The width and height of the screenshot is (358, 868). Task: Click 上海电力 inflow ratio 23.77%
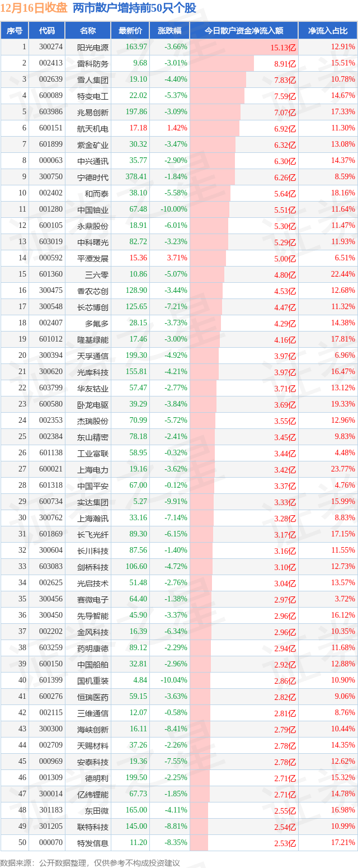tap(343, 469)
